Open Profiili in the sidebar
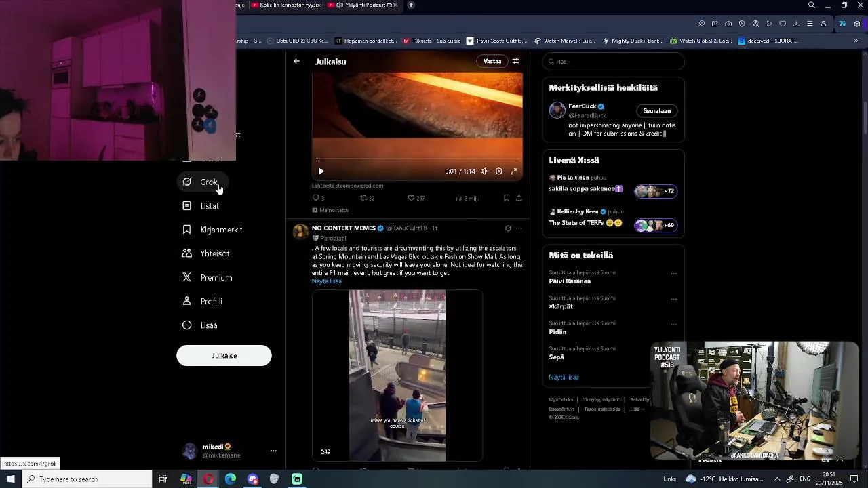 click(202, 302)
